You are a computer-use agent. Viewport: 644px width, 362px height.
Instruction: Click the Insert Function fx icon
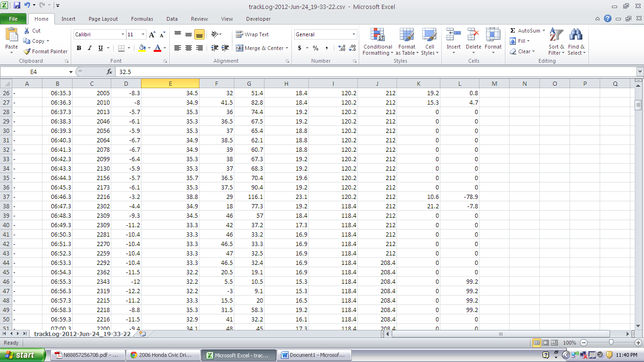coord(109,72)
